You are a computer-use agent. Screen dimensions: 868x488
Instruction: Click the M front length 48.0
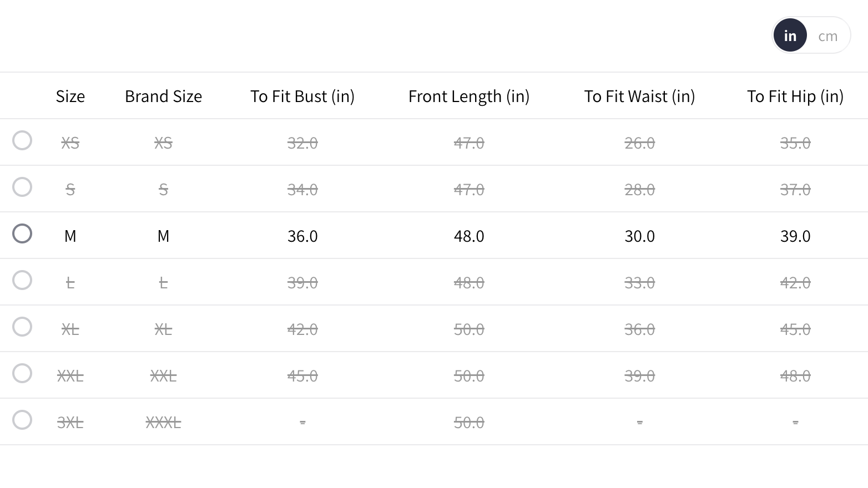469,236
